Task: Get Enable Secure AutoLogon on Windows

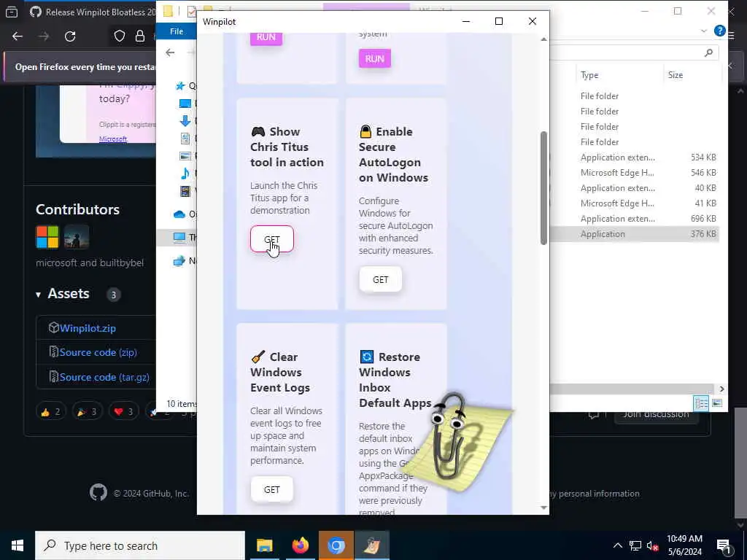Action: click(380, 279)
